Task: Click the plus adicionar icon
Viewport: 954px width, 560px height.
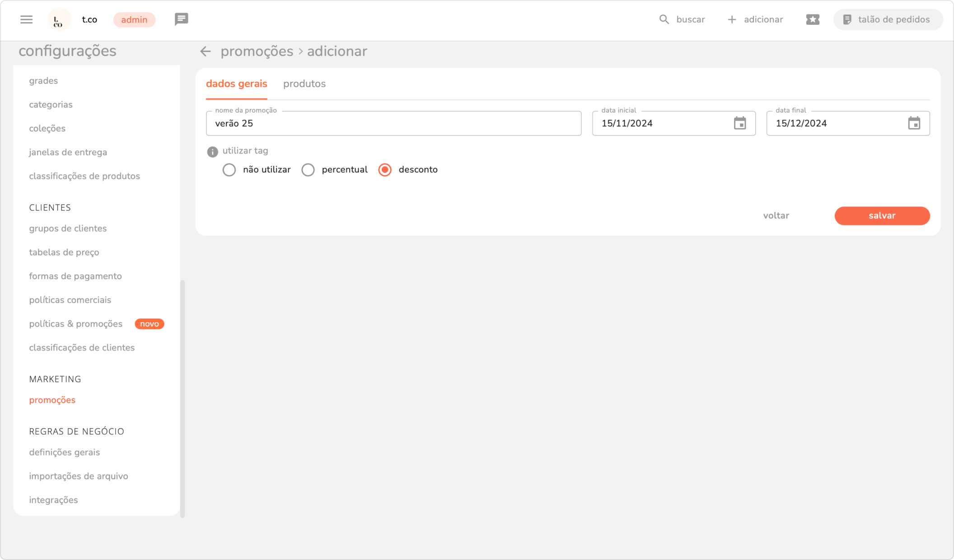Action: tap(732, 19)
